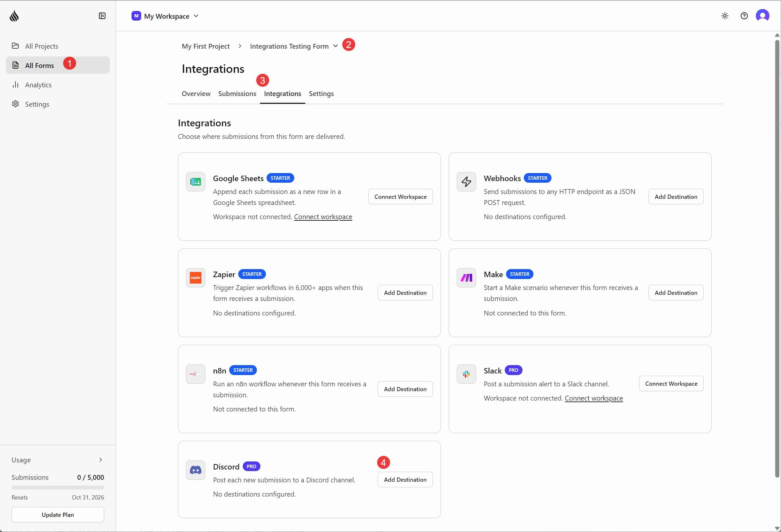Add Destination for Webhooks

pos(676,197)
